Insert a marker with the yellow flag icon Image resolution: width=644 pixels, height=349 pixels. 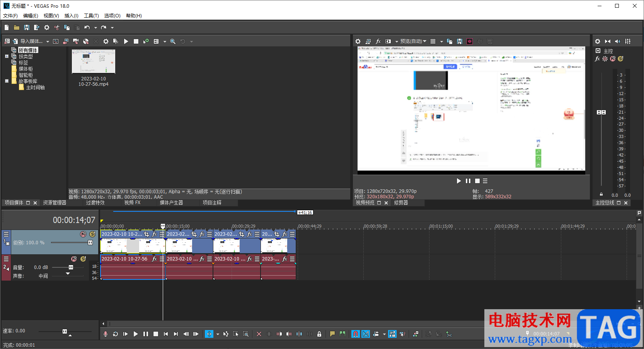coord(332,334)
